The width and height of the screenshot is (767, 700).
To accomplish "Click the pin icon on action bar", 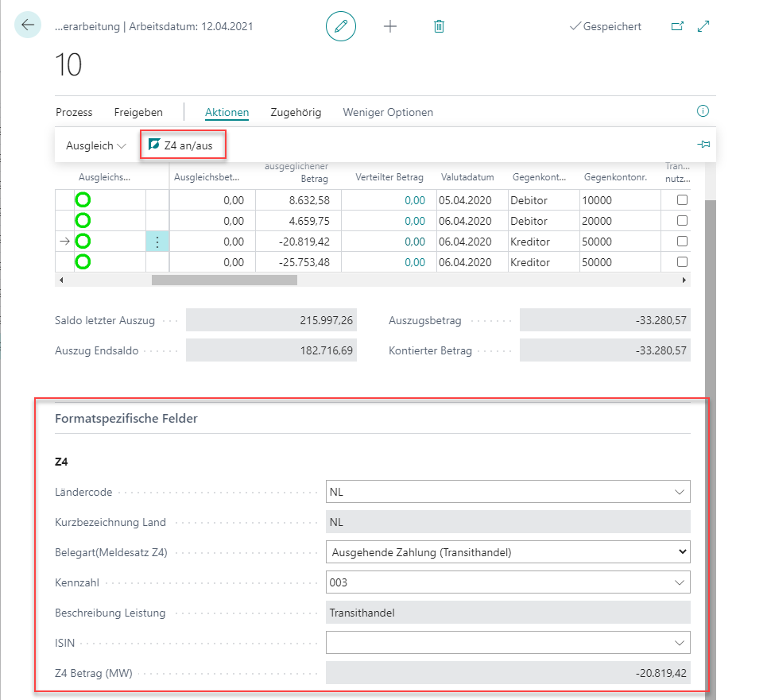I will coord(703,145).
